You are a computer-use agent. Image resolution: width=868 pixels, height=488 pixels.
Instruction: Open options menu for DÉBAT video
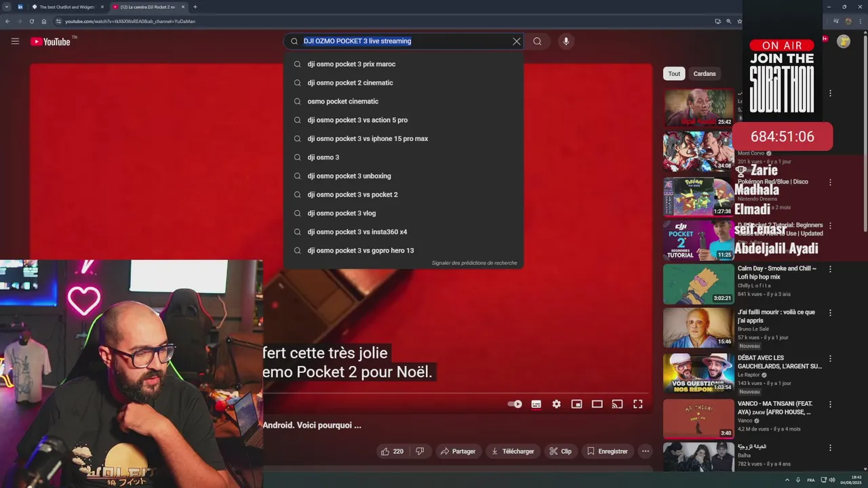(x=830, y=359)
